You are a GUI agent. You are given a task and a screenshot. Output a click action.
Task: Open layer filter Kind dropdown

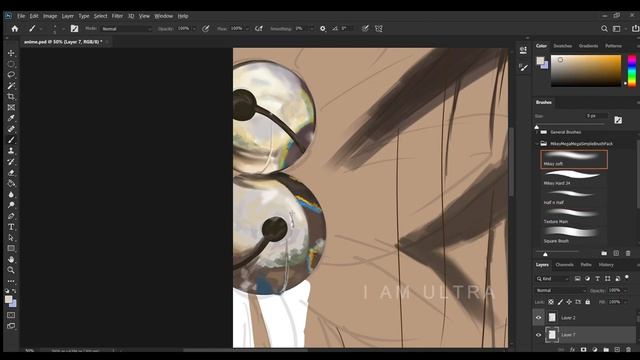[553, 278]
